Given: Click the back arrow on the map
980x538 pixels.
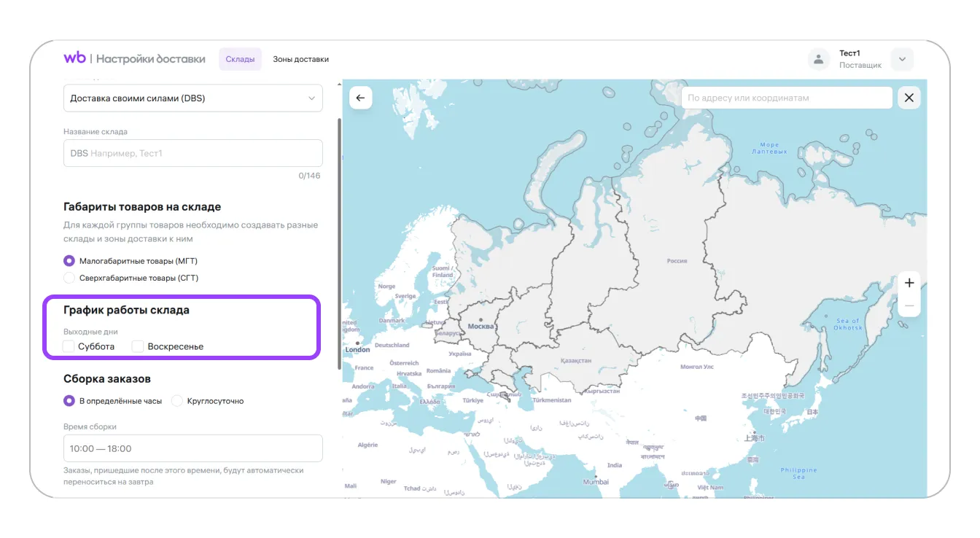Looking at the screenshot, I should (x=360, y=98).
